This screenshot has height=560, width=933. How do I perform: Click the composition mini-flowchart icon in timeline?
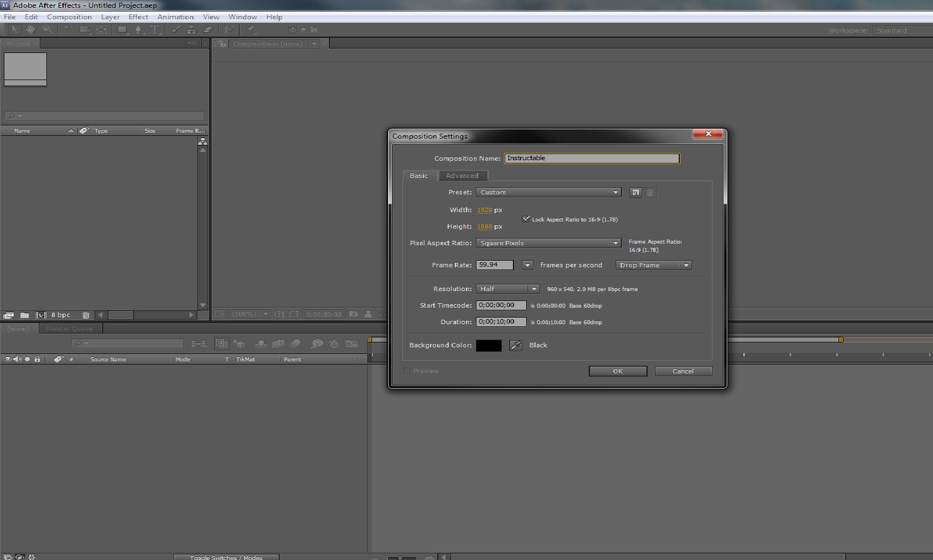click(x=198, y=344)
